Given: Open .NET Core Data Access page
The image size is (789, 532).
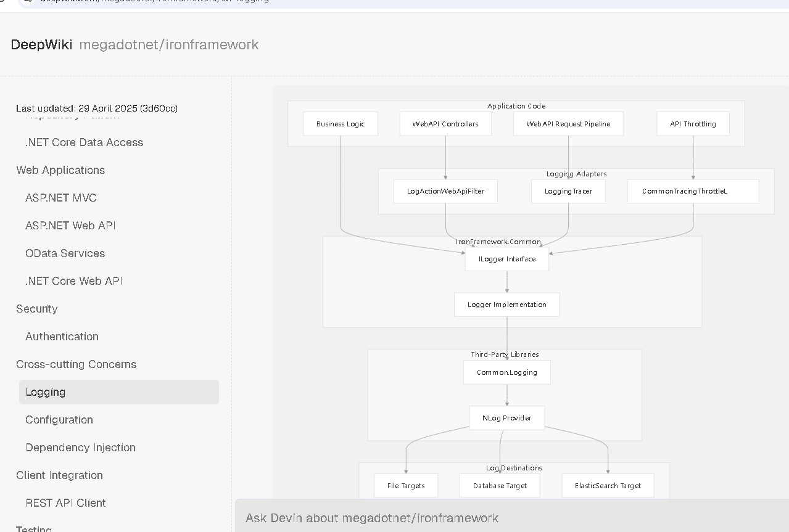Looking at the screenshot, I should tap(84, 142).
